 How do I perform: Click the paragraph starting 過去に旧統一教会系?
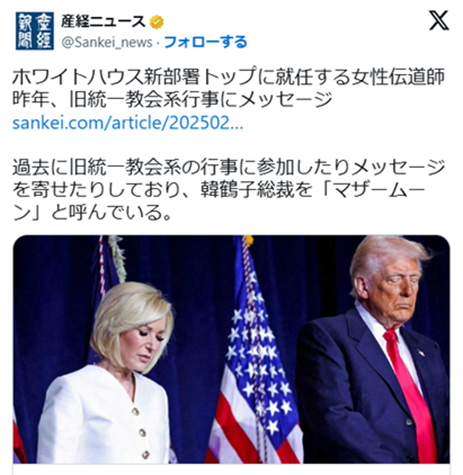[229, 189]
